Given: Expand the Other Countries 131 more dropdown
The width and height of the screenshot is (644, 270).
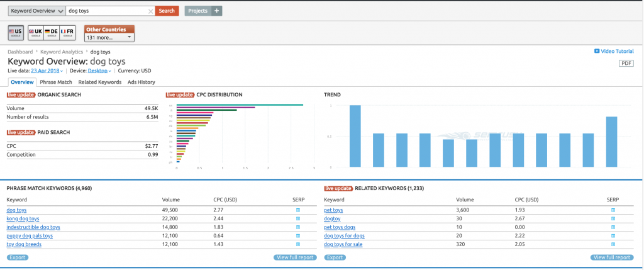Looking at the screenshot, I should click(109, 38).
